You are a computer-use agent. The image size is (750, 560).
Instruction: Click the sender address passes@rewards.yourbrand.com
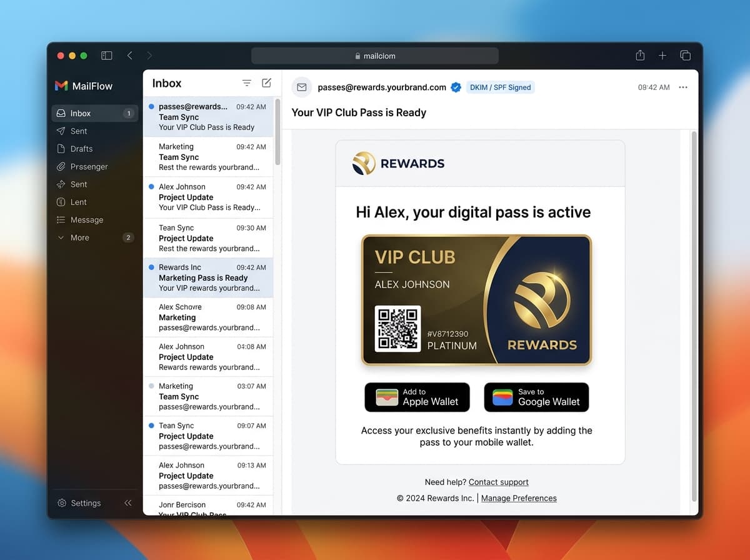pyautogui.click(x=382, y=87)
